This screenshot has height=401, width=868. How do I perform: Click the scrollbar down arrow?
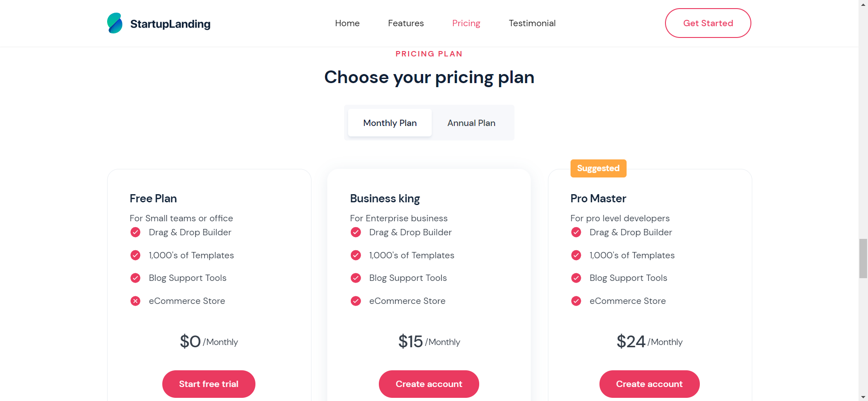(x=863, y=396)
